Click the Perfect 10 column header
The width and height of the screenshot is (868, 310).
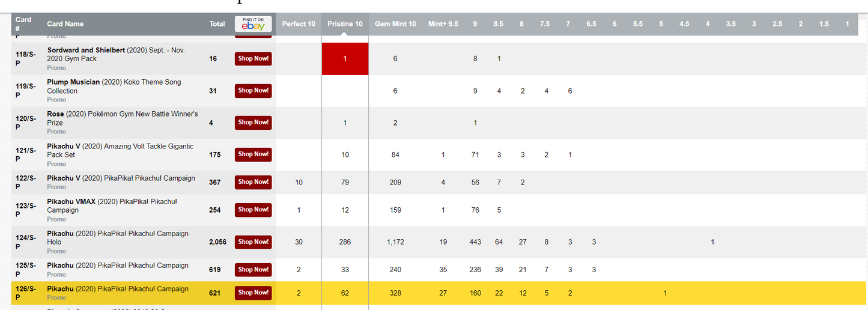299,24
